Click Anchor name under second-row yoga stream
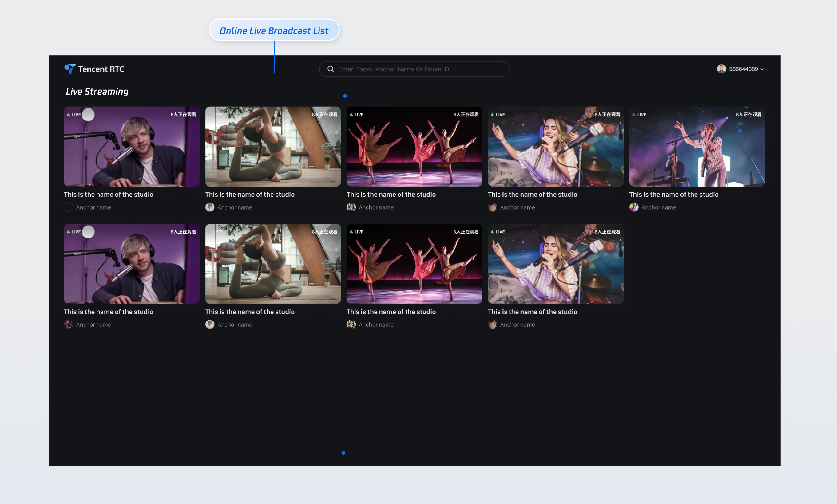This screenshot has height=504, width=837. tap(235, 325)
